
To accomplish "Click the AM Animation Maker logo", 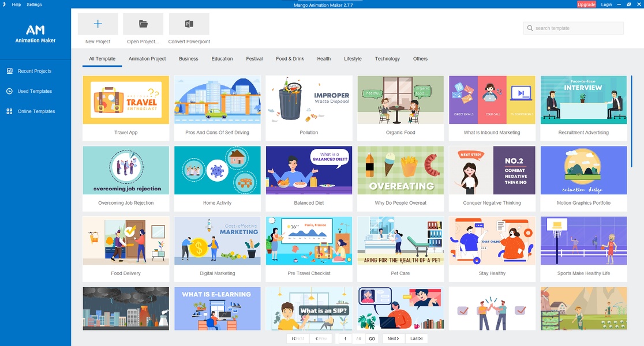I will [35, 33].
